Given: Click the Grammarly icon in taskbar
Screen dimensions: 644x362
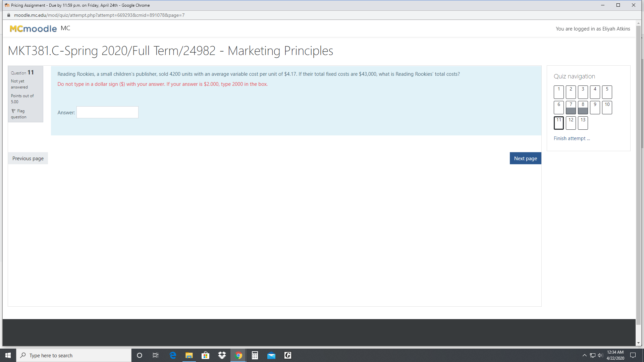Looking at the screenshot, I should click(288, 355).
